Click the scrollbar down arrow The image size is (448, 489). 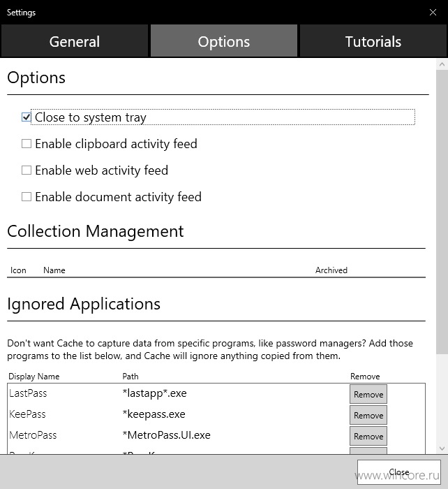442,448
